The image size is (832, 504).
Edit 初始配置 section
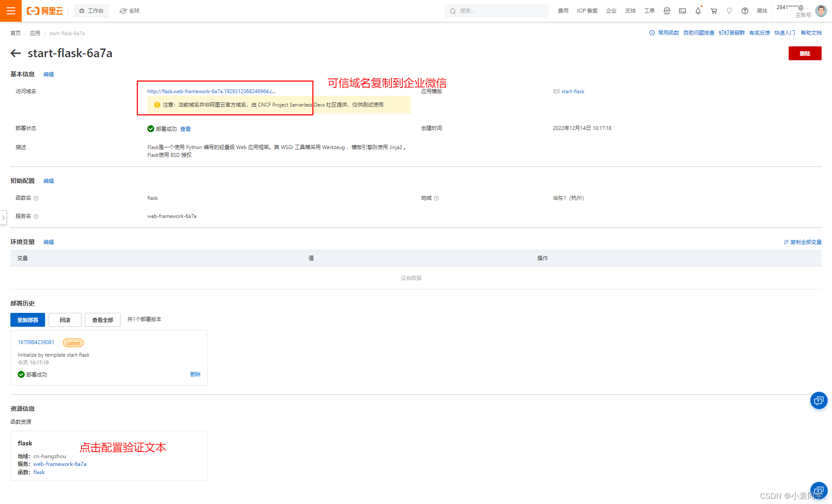point(49,181)
